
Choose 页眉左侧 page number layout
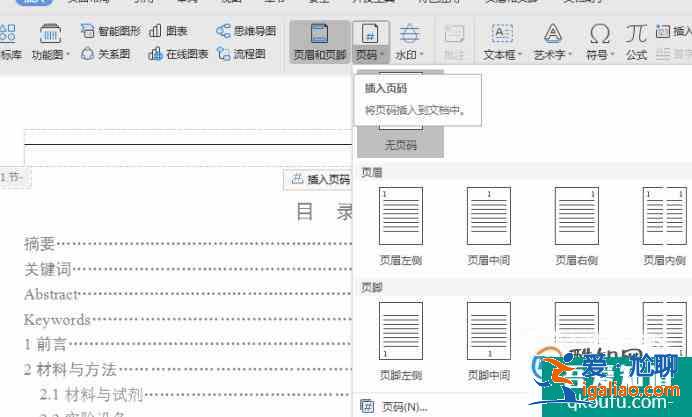pyautogui.click(x=401, y=226)
